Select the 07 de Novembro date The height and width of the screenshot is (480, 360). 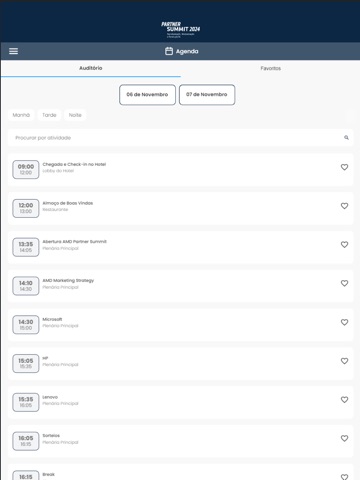[x=207, y=95]
